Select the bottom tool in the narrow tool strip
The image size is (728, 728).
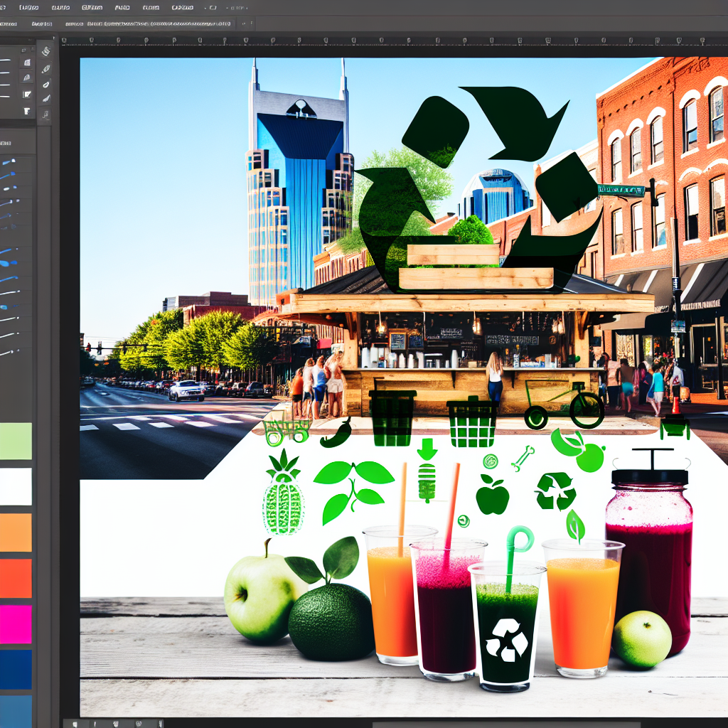tap(46, 114)
